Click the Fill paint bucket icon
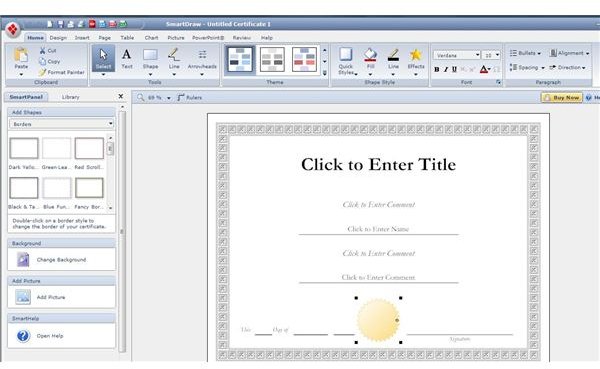This screenshot has height=369, width=600. tap(370, 58)
